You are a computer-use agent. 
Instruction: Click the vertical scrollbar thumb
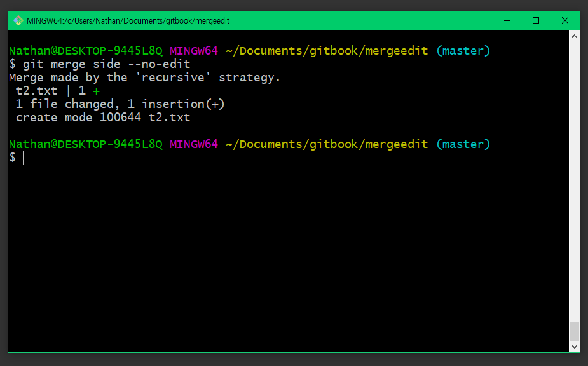click(x=574, y=332)
